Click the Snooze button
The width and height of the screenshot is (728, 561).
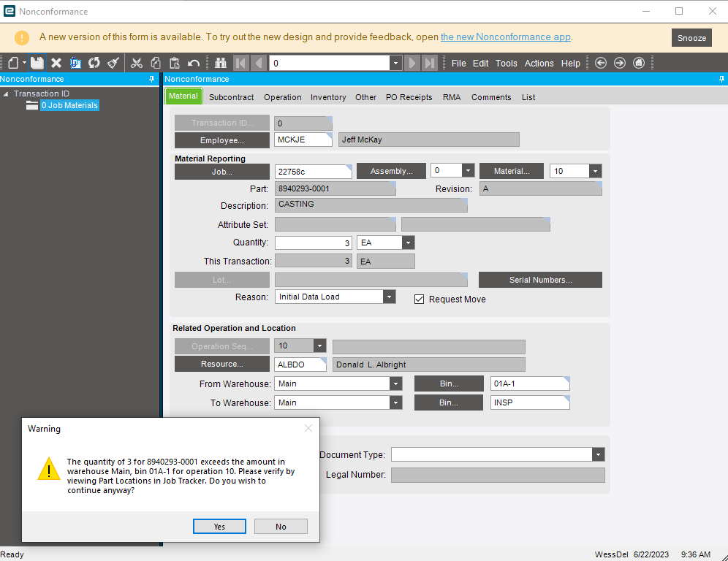pos(691,38)
